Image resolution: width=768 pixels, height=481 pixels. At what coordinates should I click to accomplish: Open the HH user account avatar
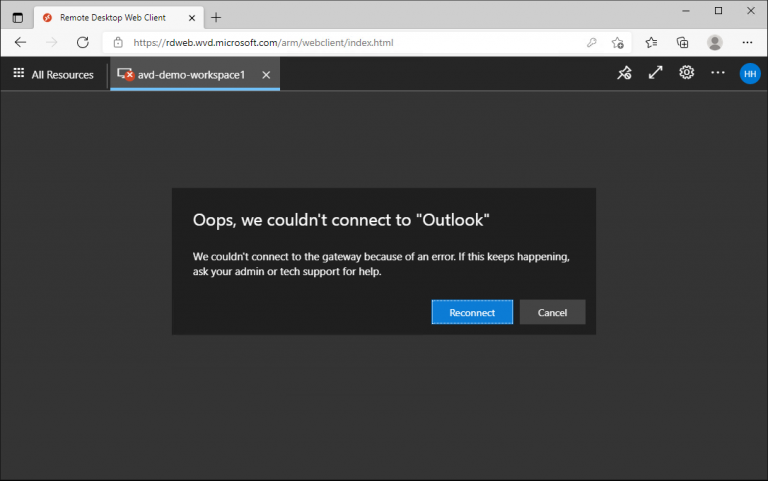749,73
